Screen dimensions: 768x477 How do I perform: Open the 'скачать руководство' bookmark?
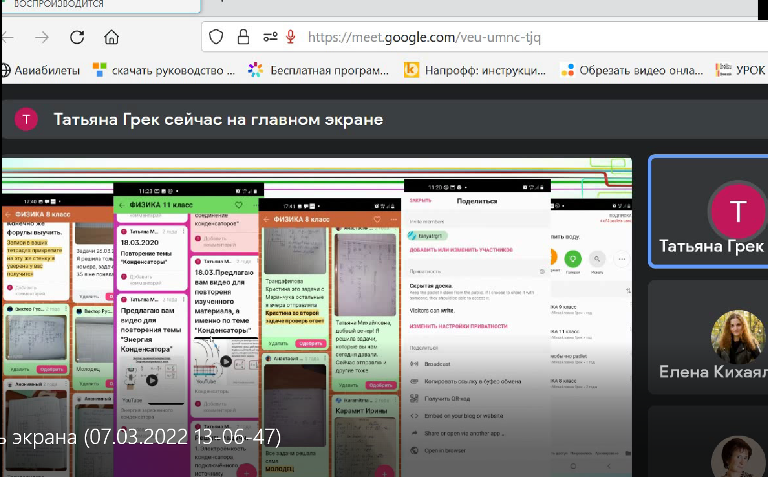coord(164,71)
